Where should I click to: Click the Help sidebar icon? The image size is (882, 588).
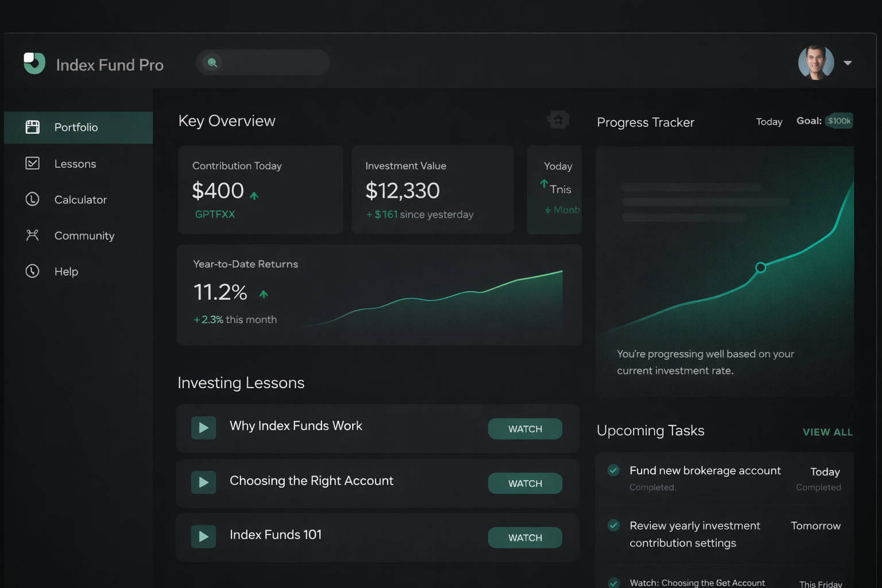tap(33, 271)
